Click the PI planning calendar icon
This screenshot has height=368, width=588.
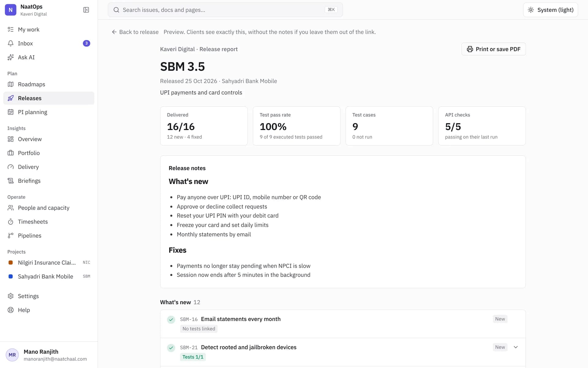click(10, 112)
